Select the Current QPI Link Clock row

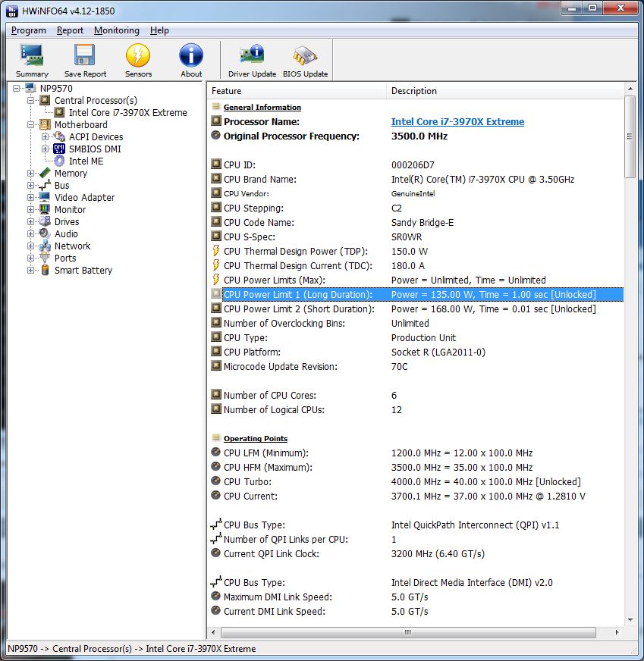[417, 553]
